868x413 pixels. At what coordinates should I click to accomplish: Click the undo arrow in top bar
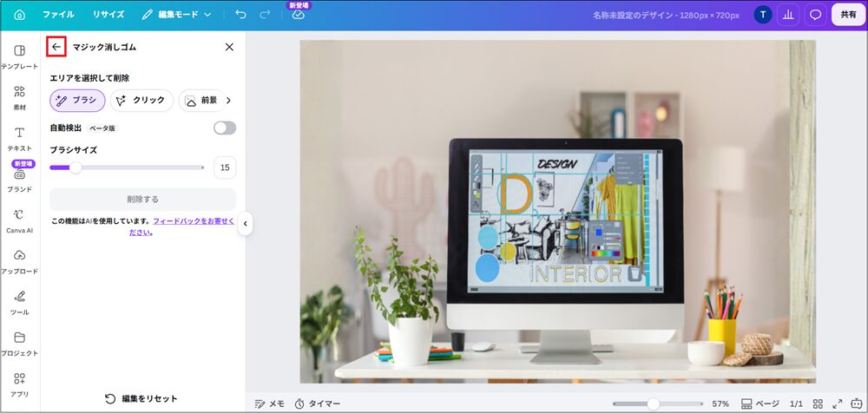tap(240, 15)
